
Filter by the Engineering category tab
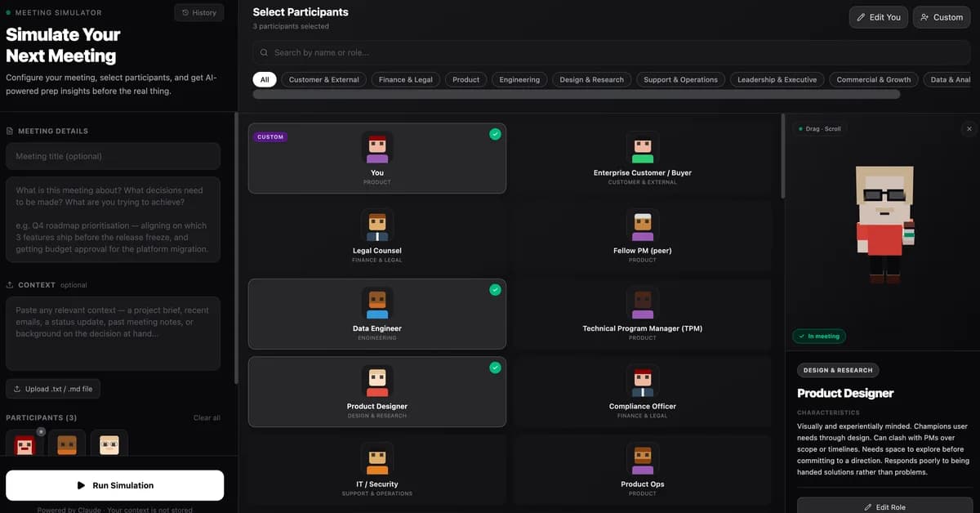519,79
